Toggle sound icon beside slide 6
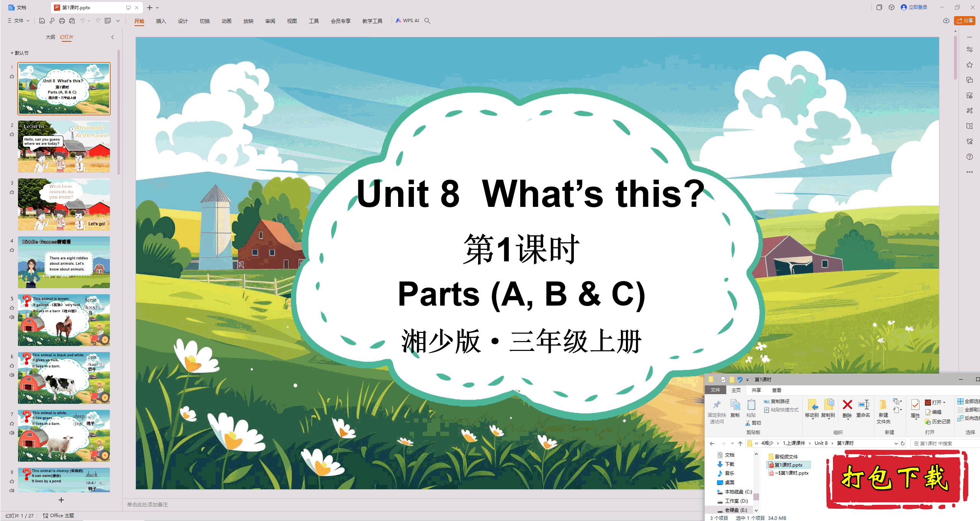The height and width of the screenshot is (521, 980). click(12, 375)
